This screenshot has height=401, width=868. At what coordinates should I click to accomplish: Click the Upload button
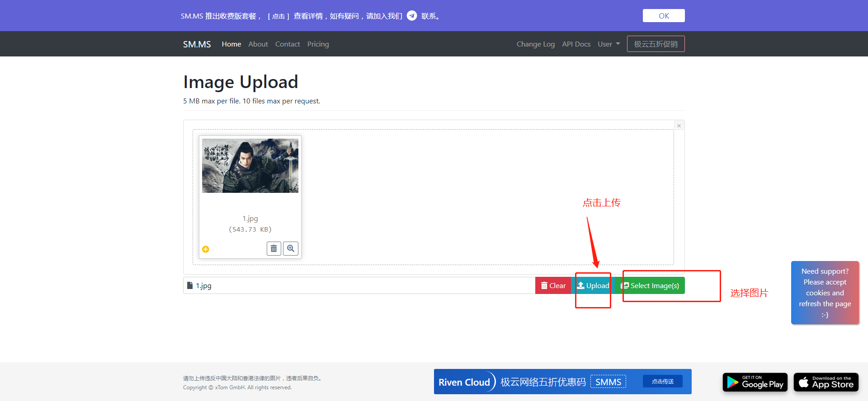(x=593, y=285)
